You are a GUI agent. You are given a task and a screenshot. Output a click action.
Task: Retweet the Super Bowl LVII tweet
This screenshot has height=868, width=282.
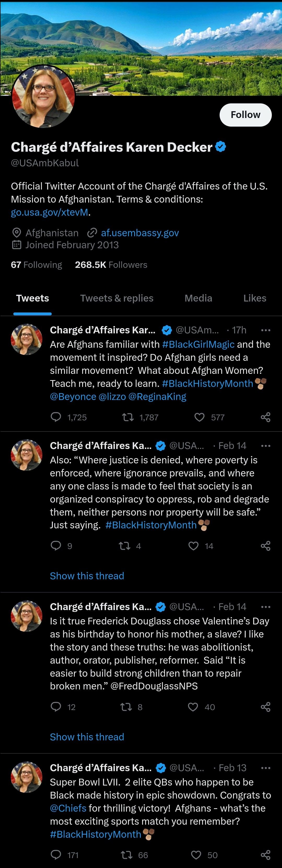pos(127,855)
